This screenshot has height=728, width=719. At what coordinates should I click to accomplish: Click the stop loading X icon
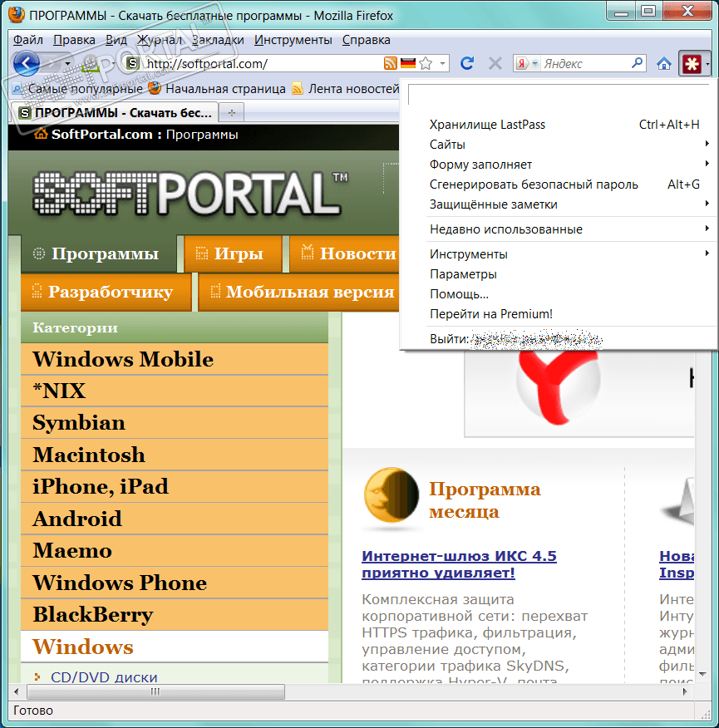495,63
